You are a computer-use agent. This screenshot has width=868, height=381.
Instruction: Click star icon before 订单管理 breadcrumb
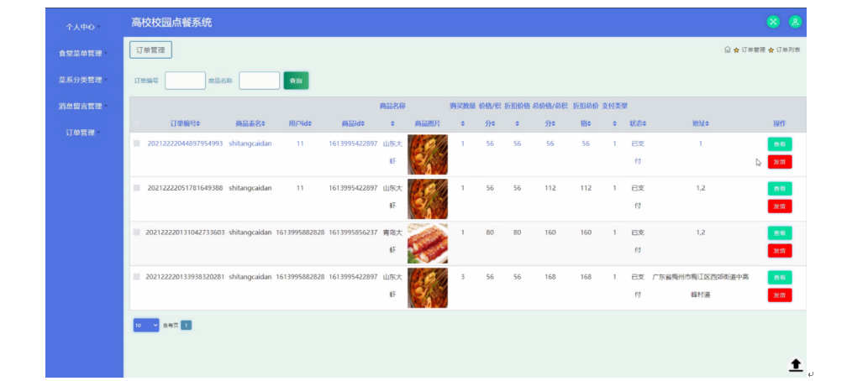coord(736,50)
